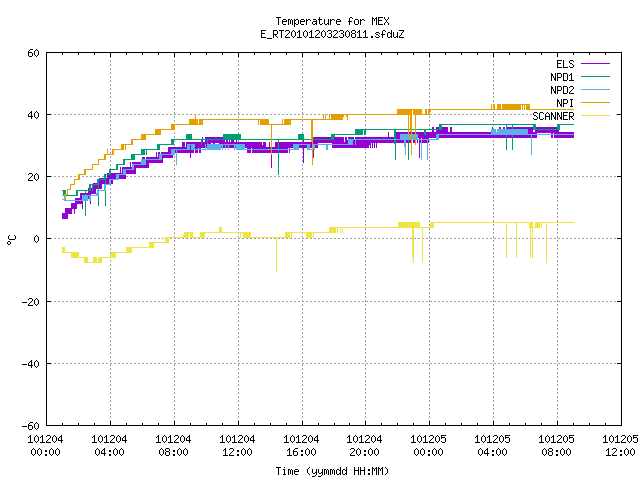Screen dimensions: 640x480
Task: Click the x-axis tick 101205 00:00
Action: tap(428, 446)
